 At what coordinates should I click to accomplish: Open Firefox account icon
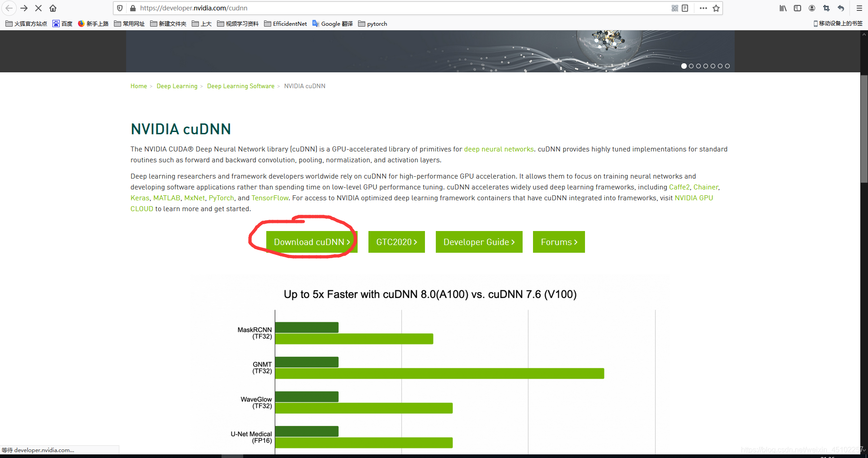coord(812,8)
